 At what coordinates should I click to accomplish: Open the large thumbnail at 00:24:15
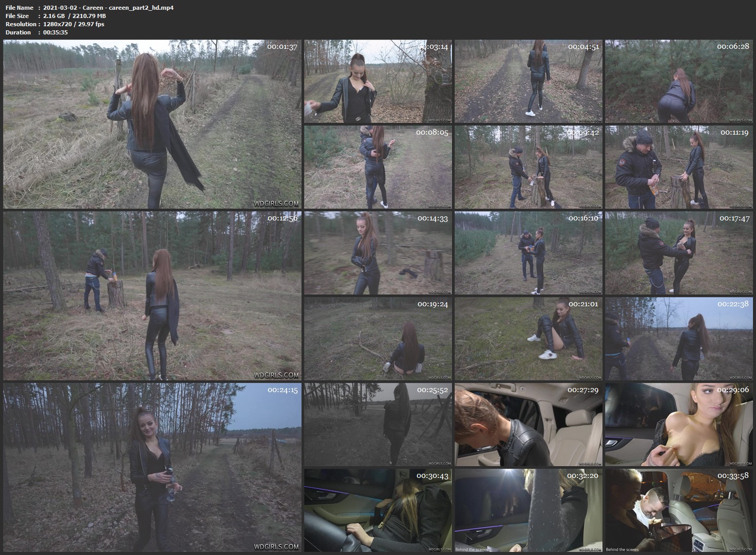click(x=152, y=467)
